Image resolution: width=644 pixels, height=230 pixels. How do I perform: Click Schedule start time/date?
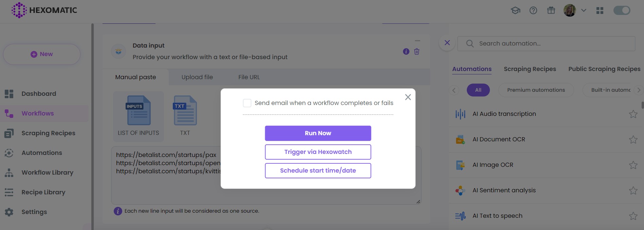coord(317,170)
